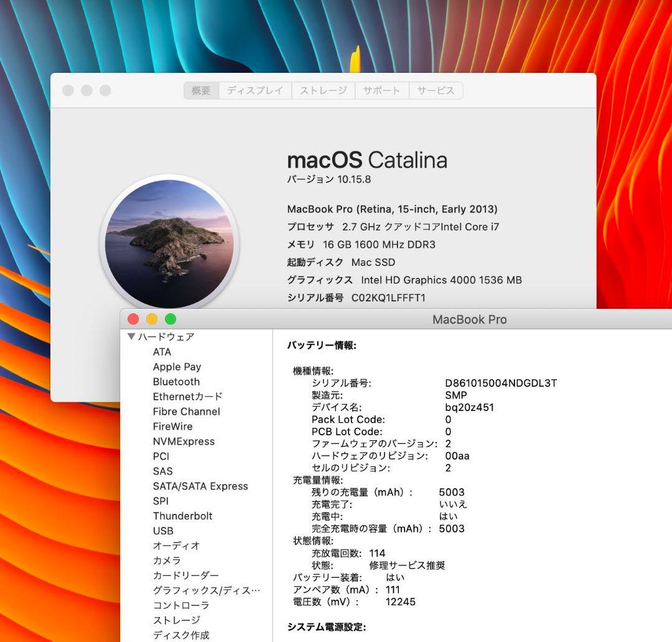The height and width of the screenshot is (642, 672).
Task: Select カメラ in the sidebar
Action: [167, 560]
